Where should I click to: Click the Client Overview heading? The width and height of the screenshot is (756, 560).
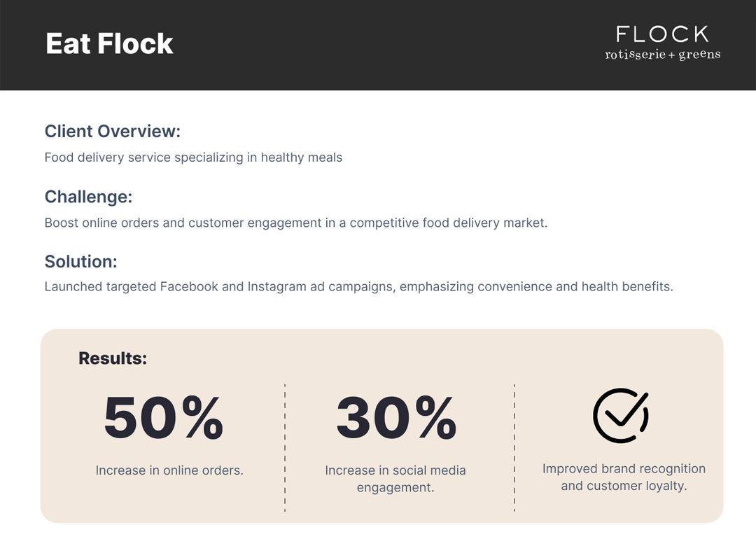point(112,131)
